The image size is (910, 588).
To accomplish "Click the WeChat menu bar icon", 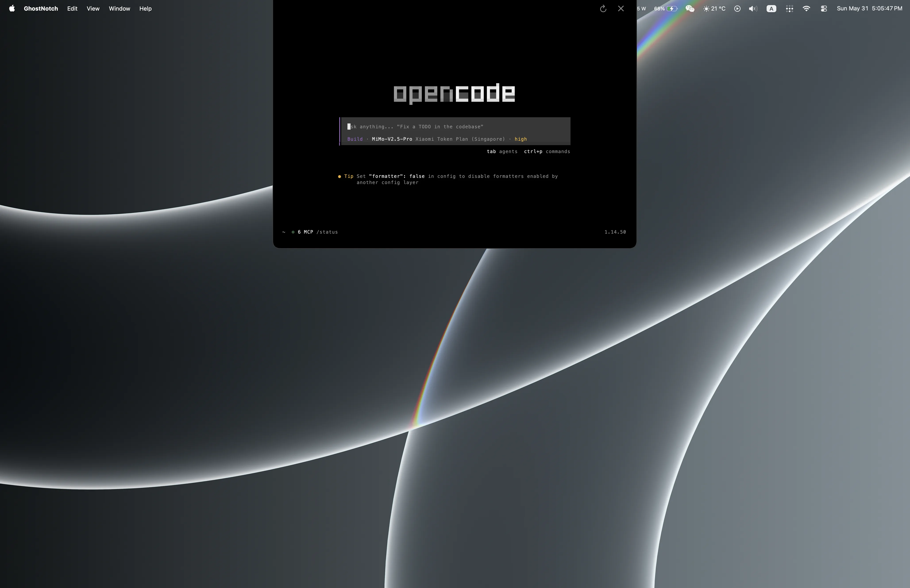I will point(690,8).
